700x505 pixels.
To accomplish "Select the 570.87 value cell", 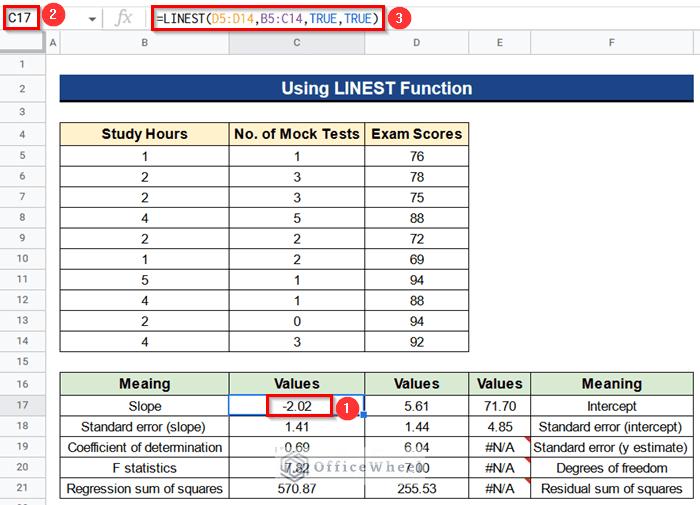I will coord(297,488).
